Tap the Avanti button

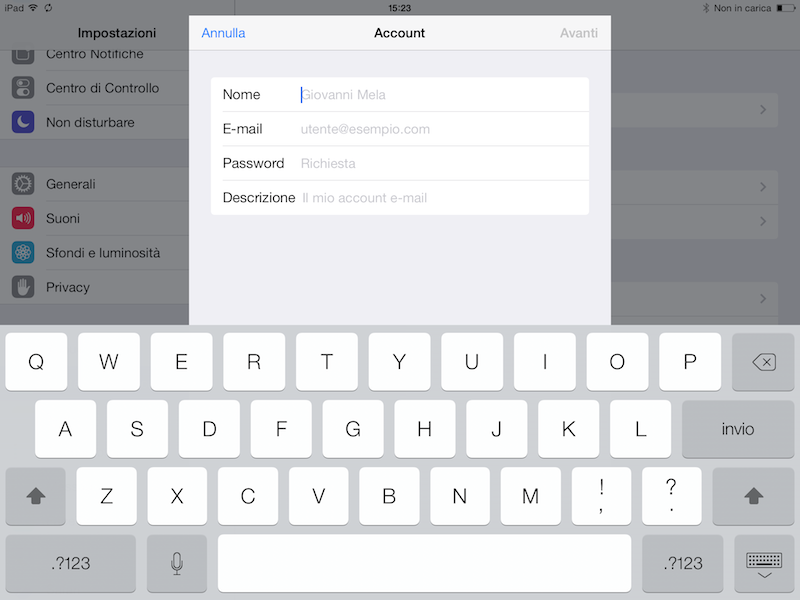[578, 33]
